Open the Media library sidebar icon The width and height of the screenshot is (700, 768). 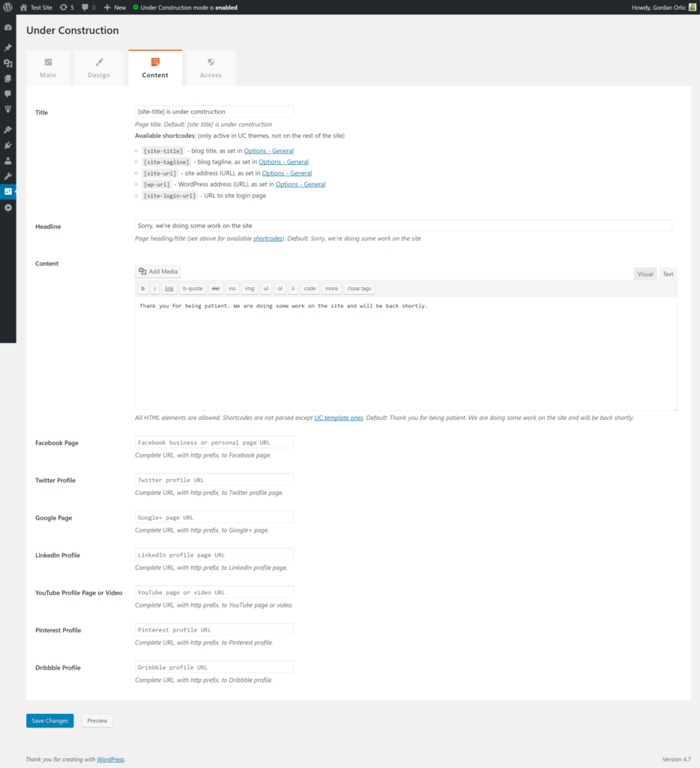pos(7,63)
